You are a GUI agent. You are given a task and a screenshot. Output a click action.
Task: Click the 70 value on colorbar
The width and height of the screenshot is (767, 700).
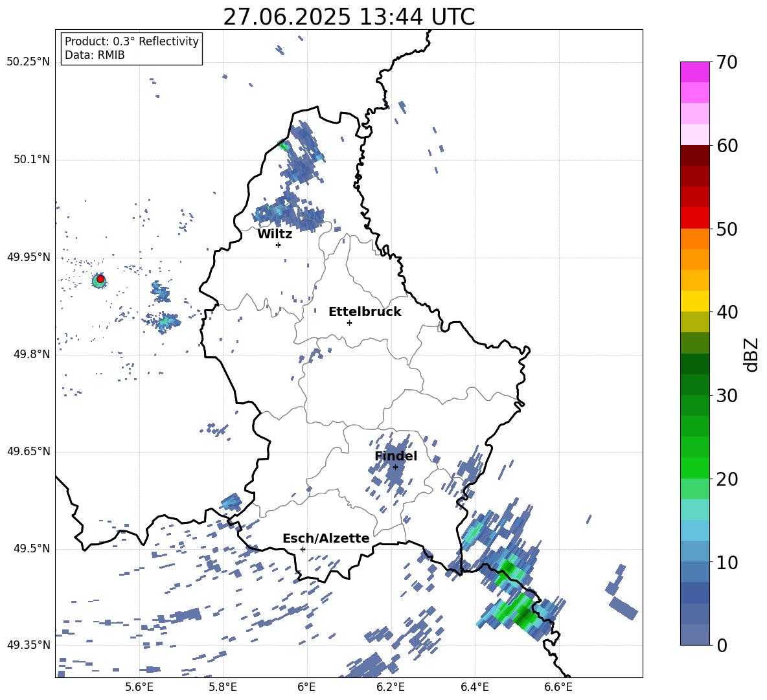pos(727,62)
